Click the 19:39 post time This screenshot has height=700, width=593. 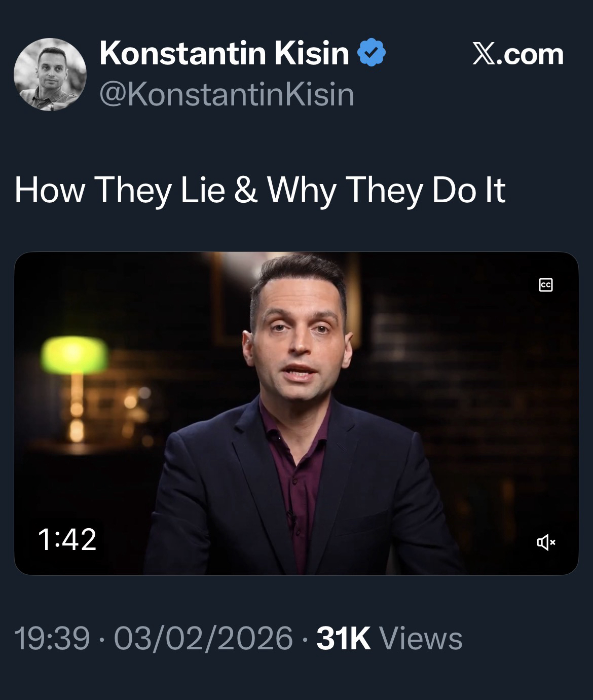pyautogui.click(x=52, y=638)
